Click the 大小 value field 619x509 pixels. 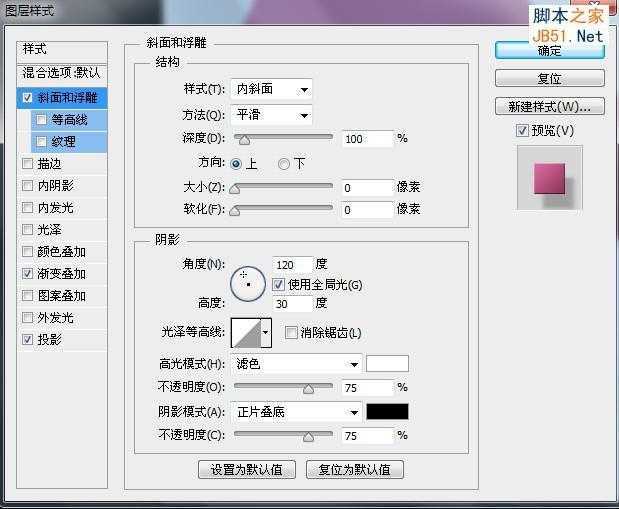[x=368, y=188]
